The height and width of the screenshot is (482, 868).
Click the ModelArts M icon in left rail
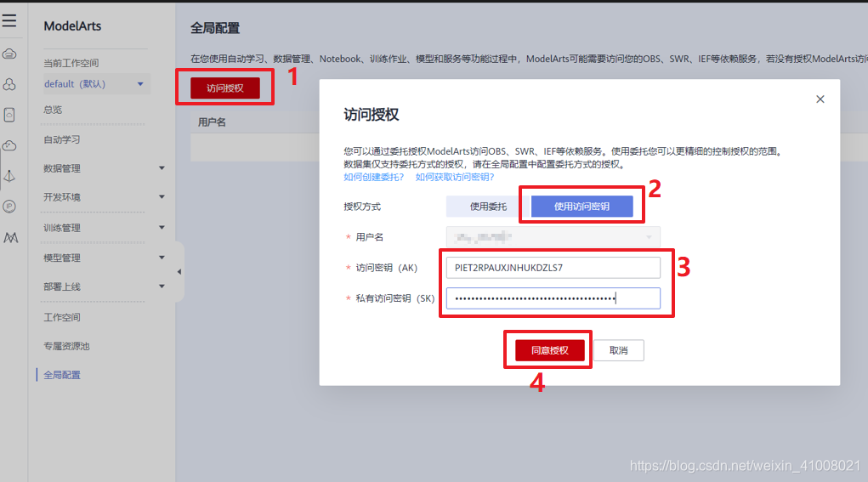tap(10, 237)
